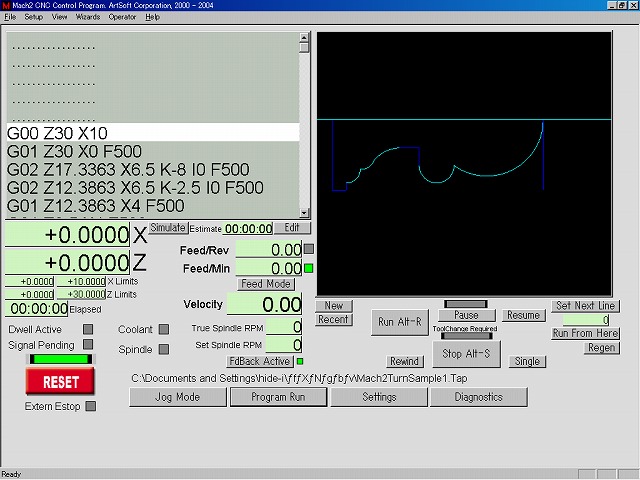This screenshot has height=480, width=640.
Task: Select G-code line G00 Z30 X10
Action: (x=153, y=133)
